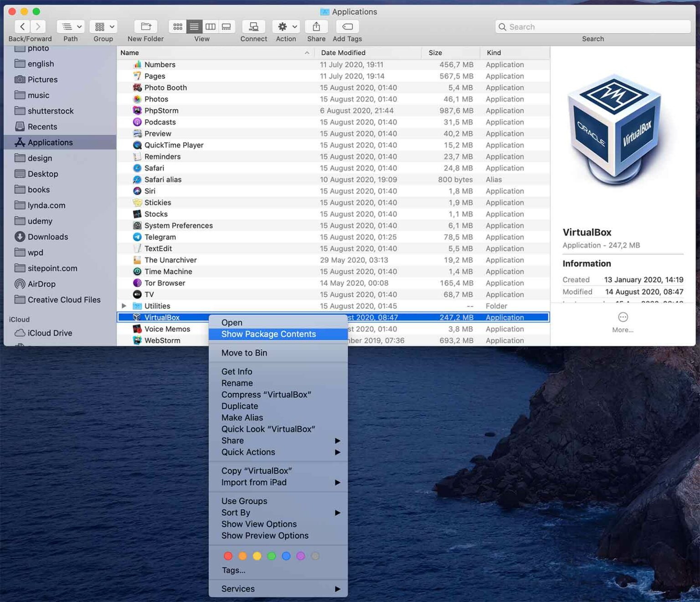Create a new folder using the toolbar icon
The image size is (700, 602).
145,26
